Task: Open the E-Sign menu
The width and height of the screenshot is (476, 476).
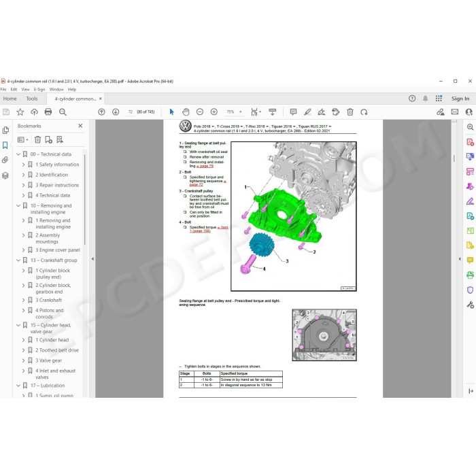Action: [39, 90]
